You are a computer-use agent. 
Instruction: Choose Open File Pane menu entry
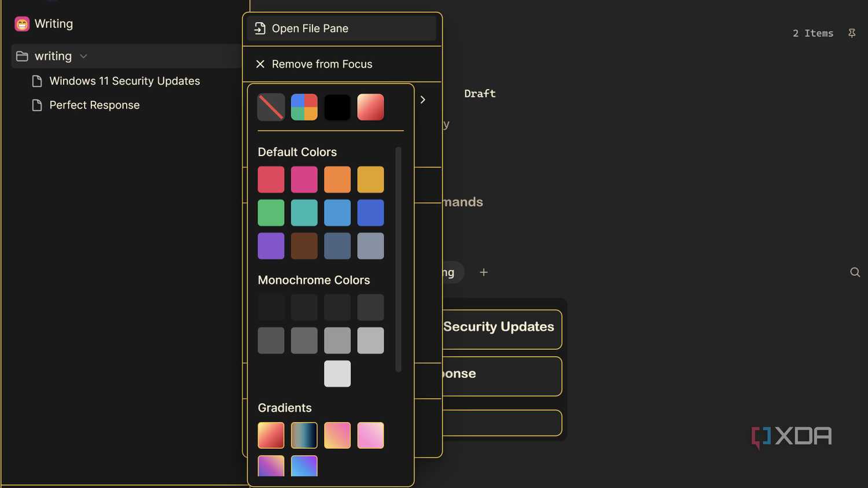(x=341, y=28)
